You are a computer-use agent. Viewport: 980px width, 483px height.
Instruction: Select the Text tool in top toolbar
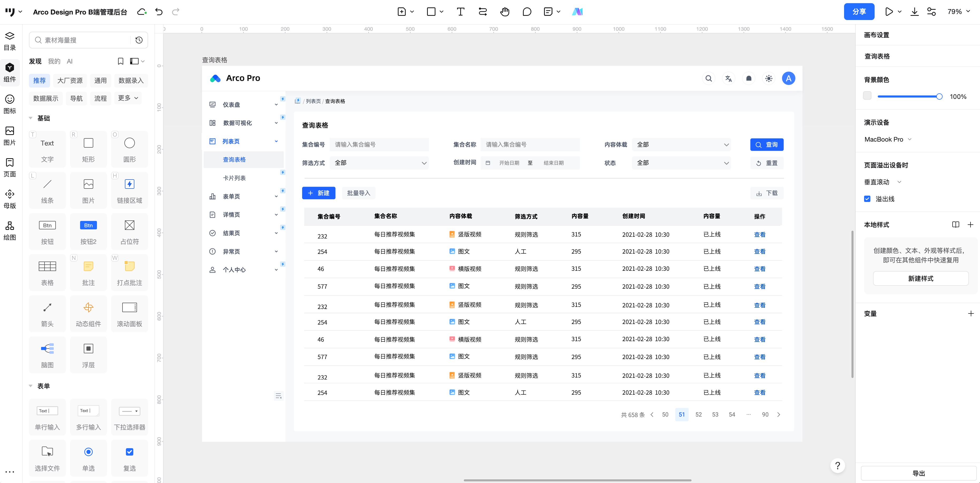coord(460,12)
